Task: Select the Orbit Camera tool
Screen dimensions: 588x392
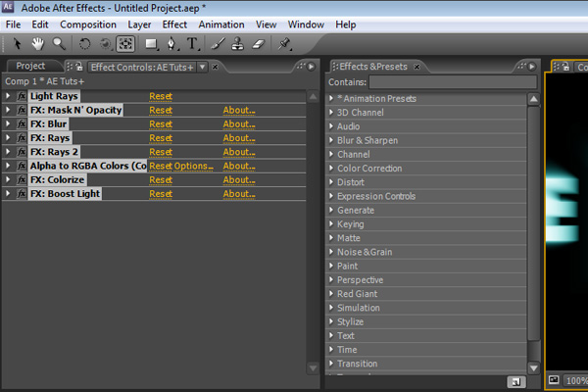Action: pyautogui.click(x=106, y=44)
